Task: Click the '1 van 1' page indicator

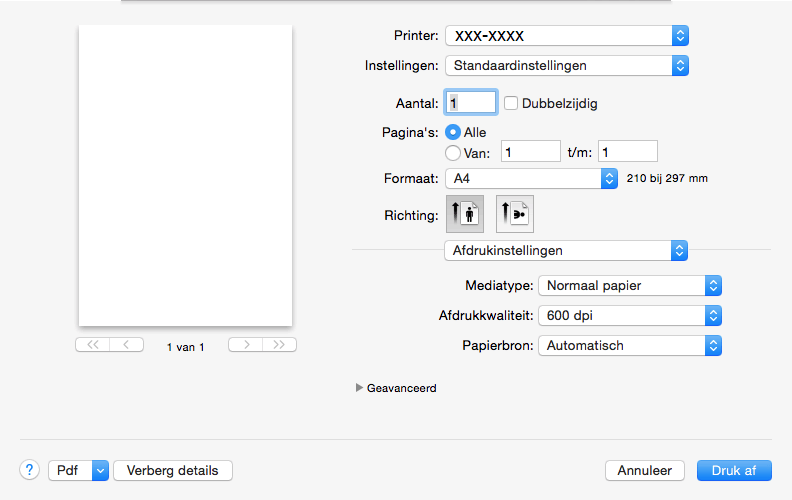Action: click(185, 347)
